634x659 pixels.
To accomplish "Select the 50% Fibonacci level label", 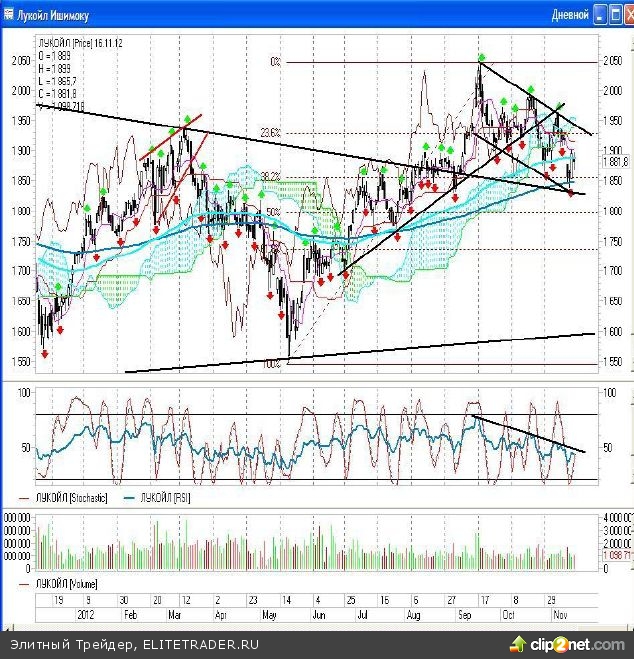I will pyautogui.click(x=272, y=211).
